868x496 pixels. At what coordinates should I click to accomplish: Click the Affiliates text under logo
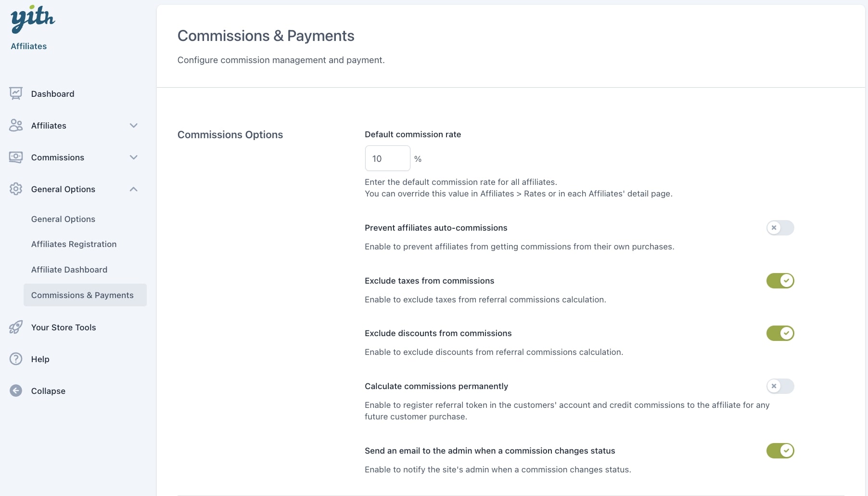point(29,46)
